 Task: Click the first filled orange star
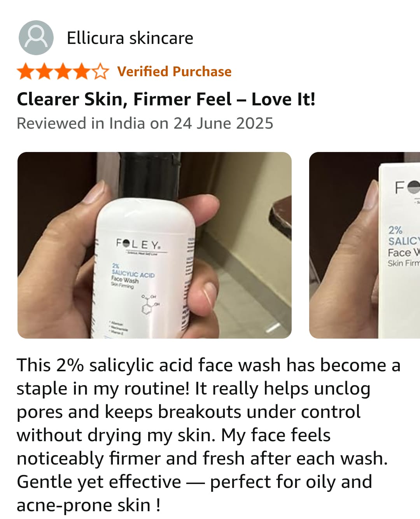(26, 72)
